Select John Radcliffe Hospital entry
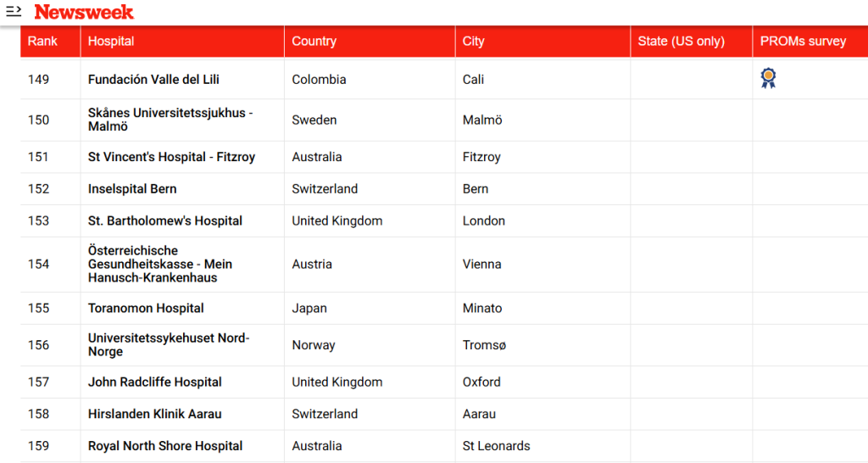Viewport: 868px width, 463px height. coord(154,382)
